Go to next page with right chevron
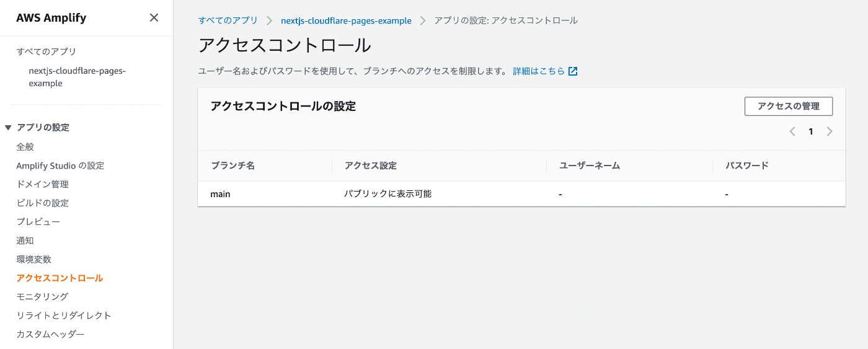This screenshot has width=868, height=349. coord(830,131)
